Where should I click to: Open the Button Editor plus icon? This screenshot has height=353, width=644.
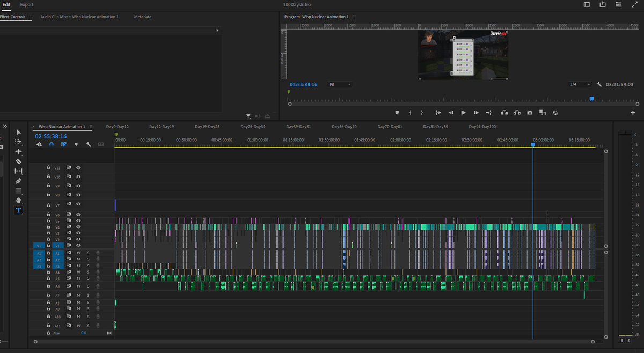tap(633, 113)
